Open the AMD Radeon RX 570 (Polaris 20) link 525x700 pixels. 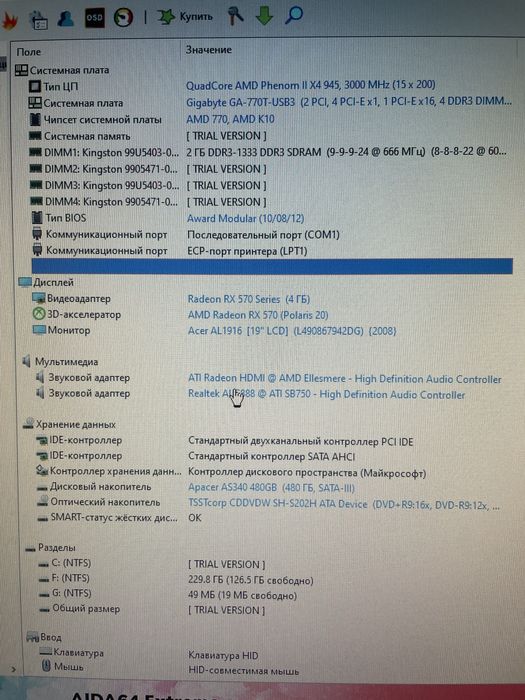click(258, 315)
